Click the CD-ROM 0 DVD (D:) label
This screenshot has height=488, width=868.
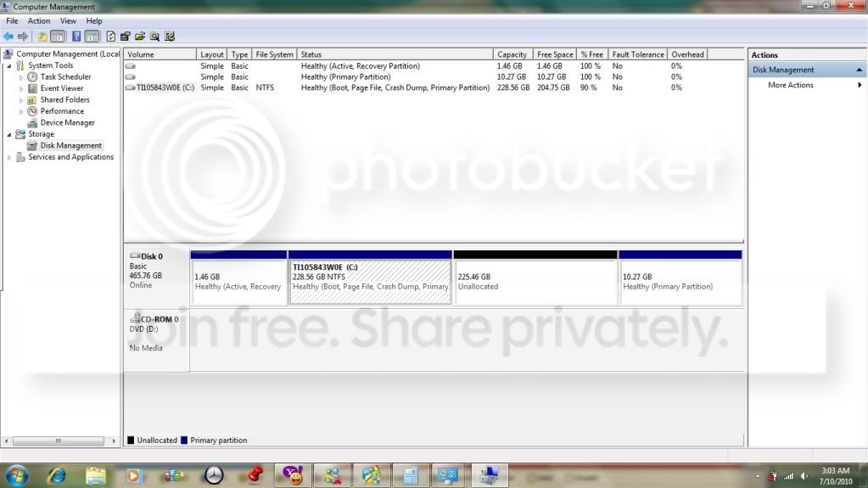[157, 340]
